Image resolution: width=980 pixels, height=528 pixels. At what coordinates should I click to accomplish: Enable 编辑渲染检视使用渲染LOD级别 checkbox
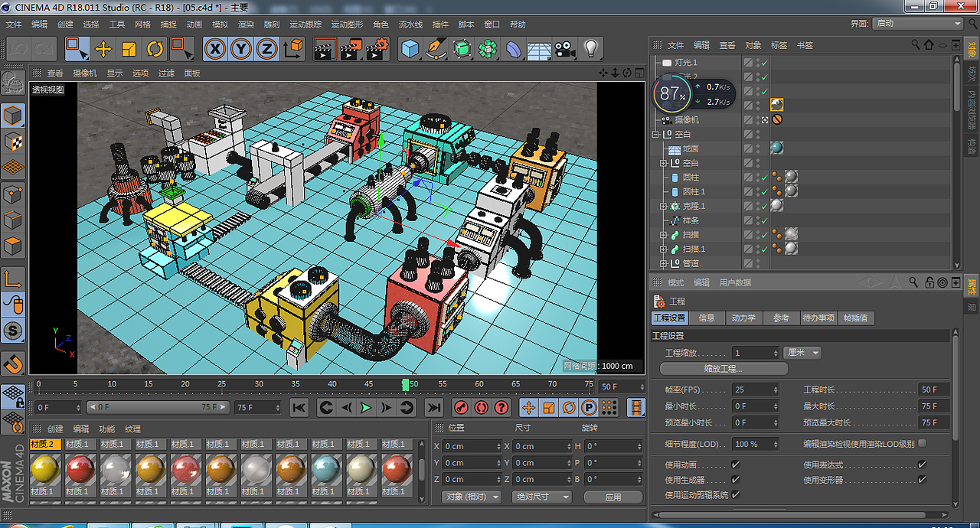coord(922,443)
